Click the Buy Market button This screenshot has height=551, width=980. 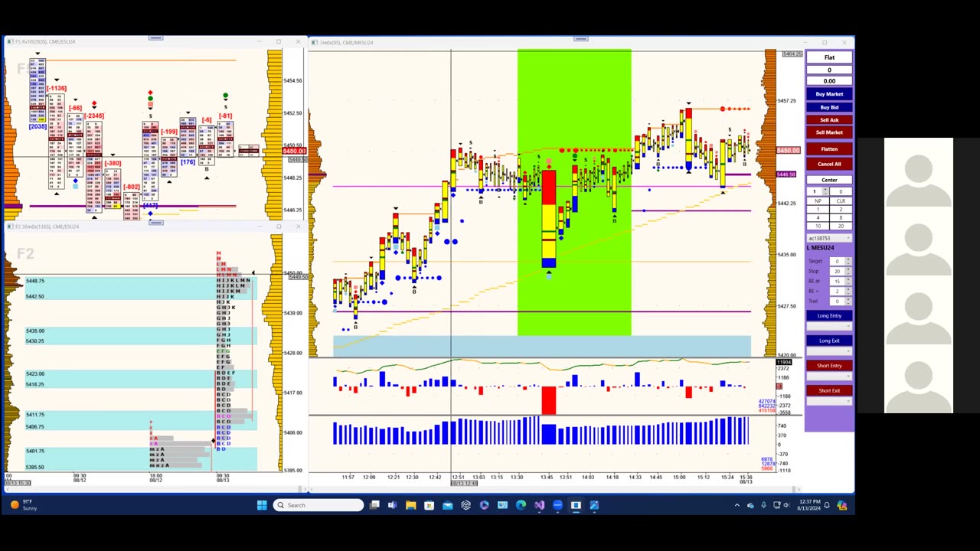click(x=829, y=94)
